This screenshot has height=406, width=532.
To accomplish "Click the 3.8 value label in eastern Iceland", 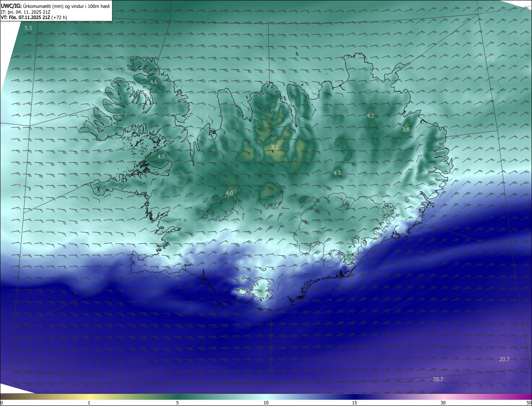I will [x=406, y=129].
